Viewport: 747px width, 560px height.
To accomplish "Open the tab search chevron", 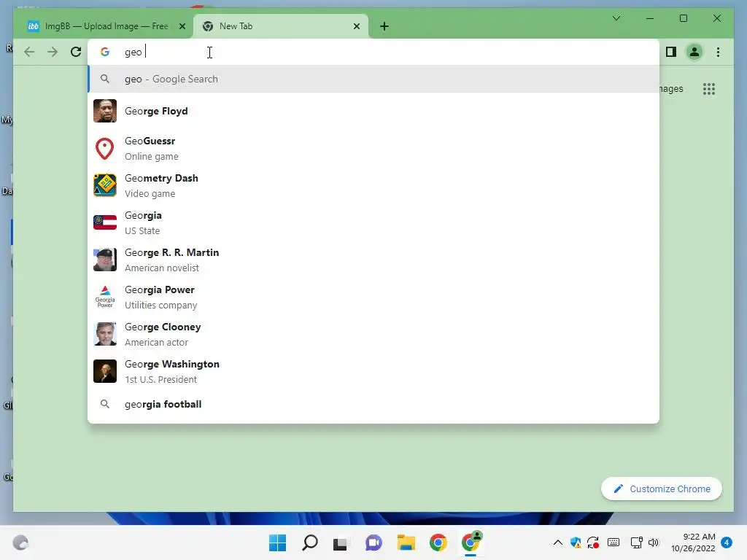I will [616, 18].
